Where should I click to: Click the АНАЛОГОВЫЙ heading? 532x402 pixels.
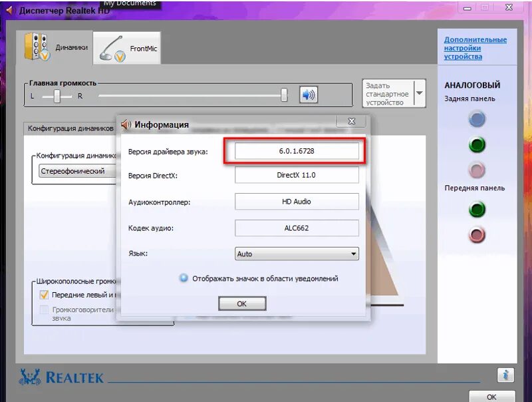[472, 85]
